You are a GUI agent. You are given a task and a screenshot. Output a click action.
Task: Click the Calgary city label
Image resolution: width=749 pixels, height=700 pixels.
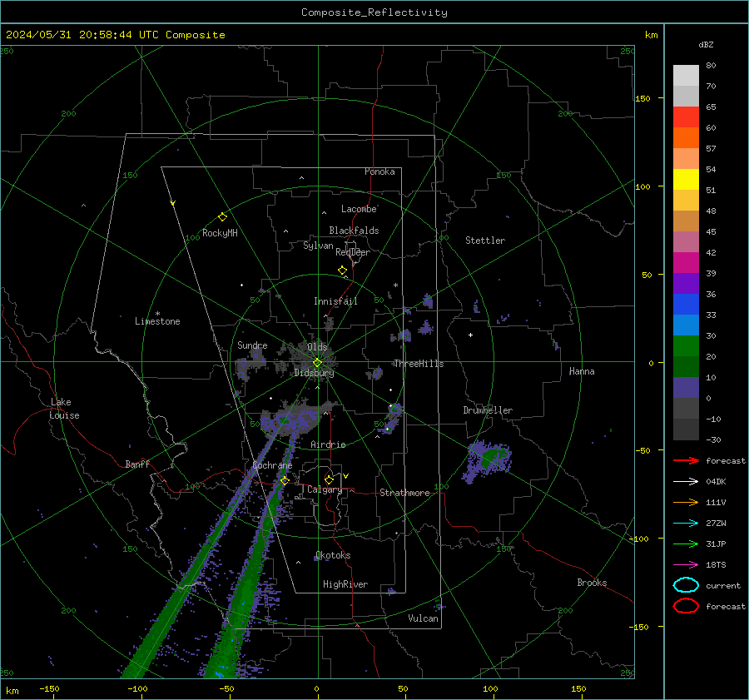[x=325, y=489]
